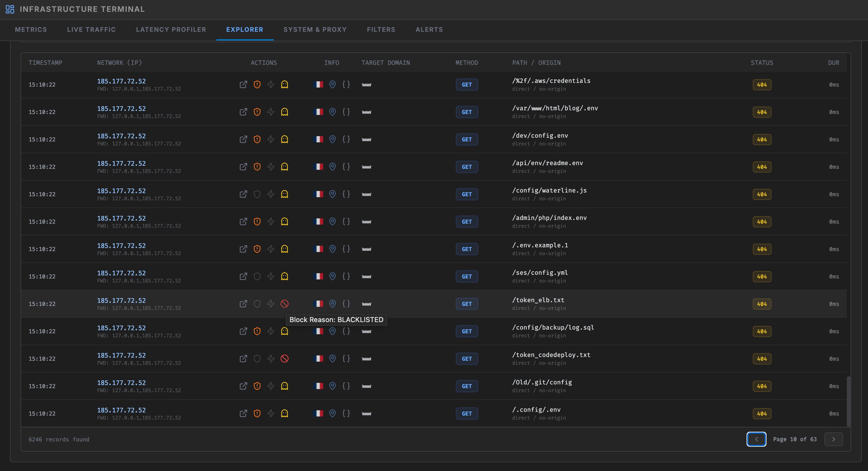Click ghost icon in /admin/php/index.env row
This screenshot has height=471, width=868.
[x=285, y=221]
